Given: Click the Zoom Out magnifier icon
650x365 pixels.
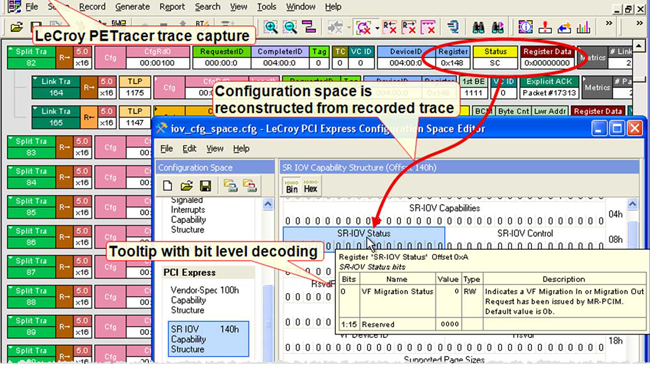Looking at the screenshot, I should [x=290, y=27].
